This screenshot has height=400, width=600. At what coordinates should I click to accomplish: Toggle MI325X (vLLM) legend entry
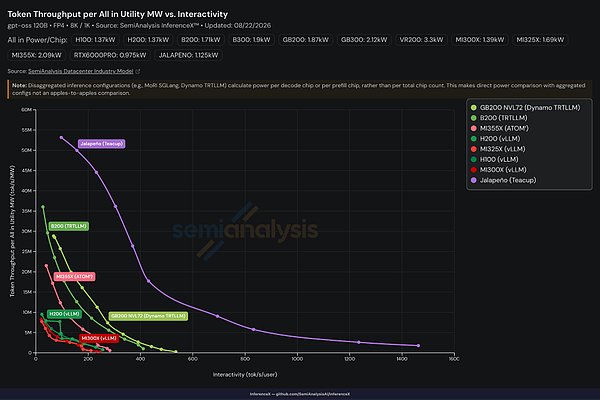click(498, 149)
